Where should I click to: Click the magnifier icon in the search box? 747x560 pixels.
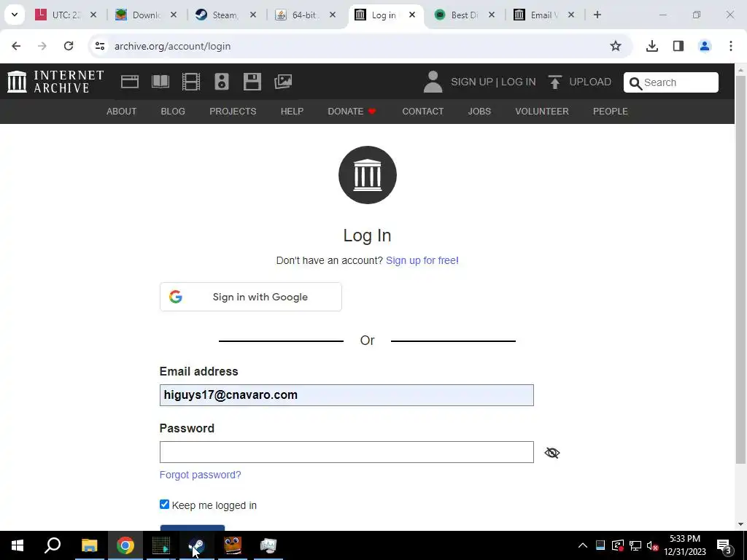click(635, 83)
